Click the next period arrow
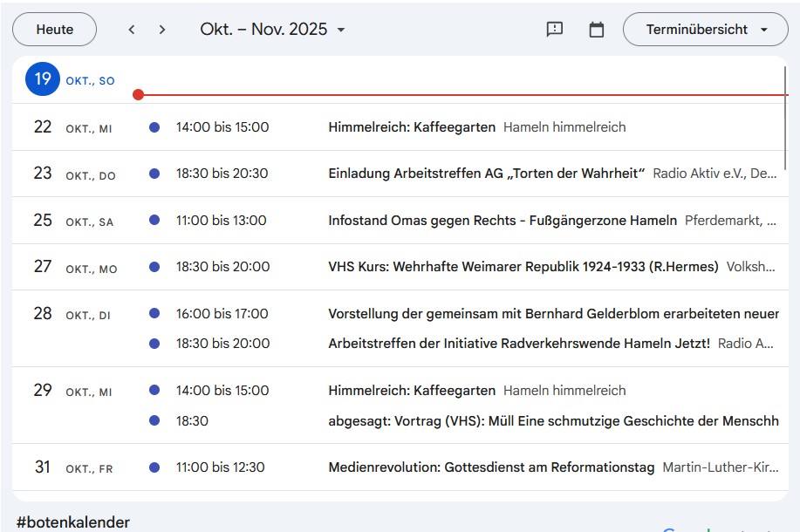Image resolution: width=800 pixels, height=532 pixels. pyautogui.click(x=162, y=30)
